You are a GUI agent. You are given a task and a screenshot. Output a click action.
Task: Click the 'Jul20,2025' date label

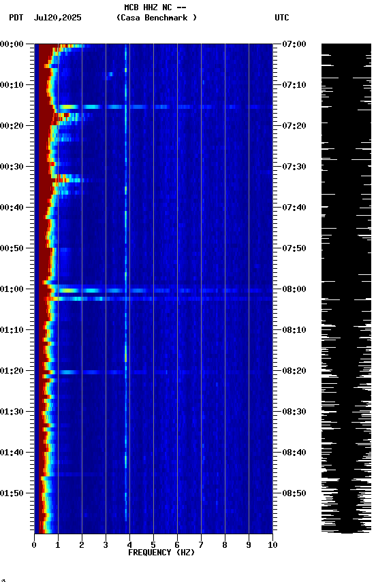(x=57, y=18)
